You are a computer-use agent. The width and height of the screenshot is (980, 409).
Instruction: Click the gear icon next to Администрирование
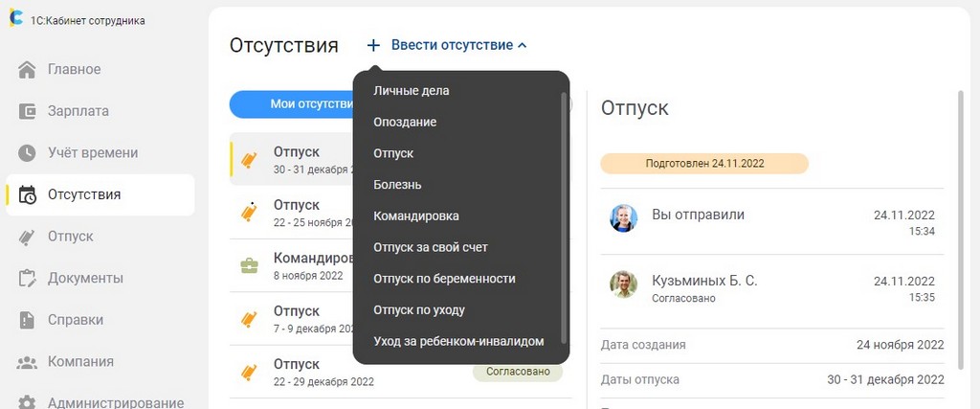(x=27, y=402)
